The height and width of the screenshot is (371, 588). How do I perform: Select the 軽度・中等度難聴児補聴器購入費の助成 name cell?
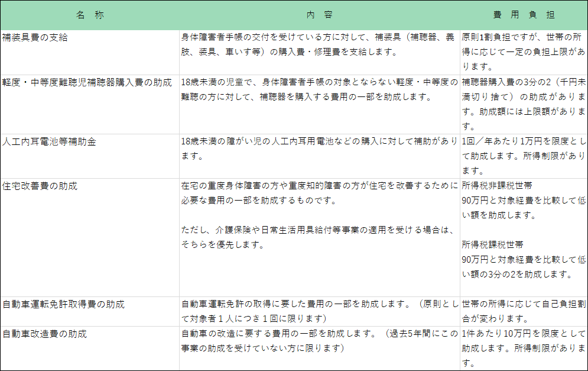(x=87, y=82)
